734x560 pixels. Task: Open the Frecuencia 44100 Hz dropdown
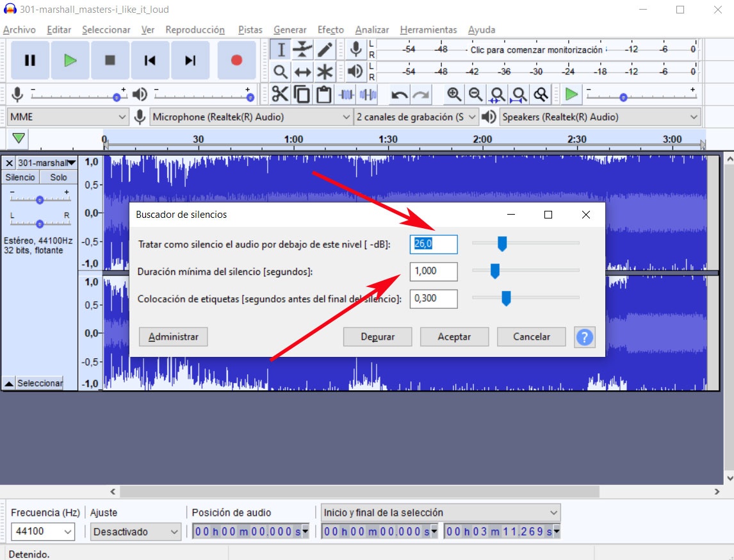(43, 531)
